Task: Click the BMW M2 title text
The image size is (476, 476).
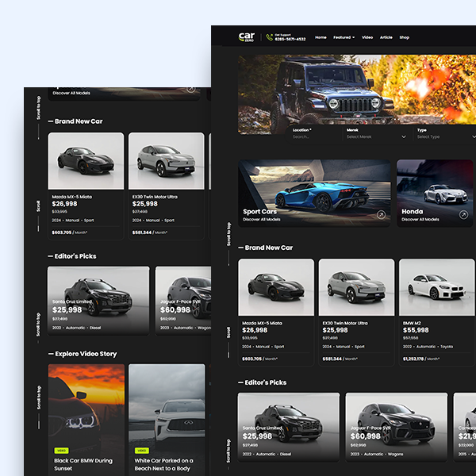Action: coord(412,324)
